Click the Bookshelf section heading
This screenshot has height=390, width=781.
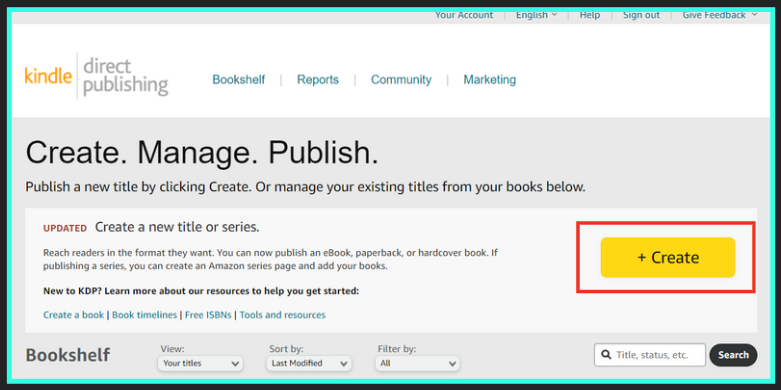click(68, 355)
